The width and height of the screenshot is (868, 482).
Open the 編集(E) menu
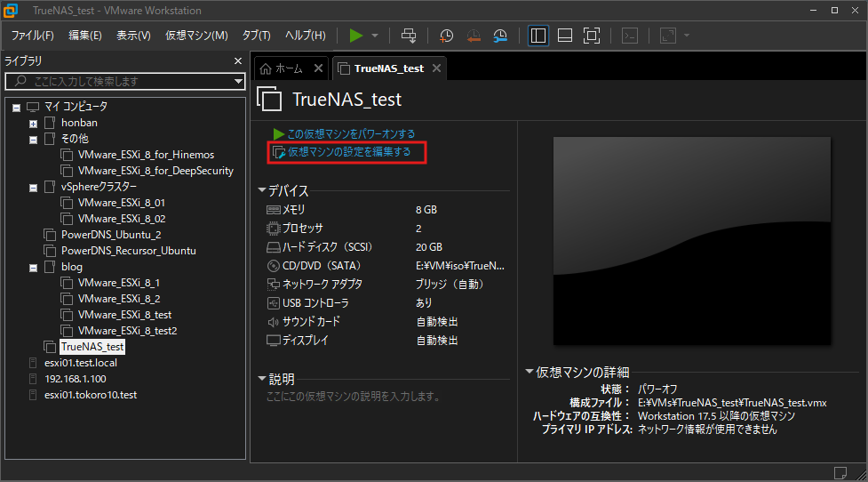[x=84, y=36]
